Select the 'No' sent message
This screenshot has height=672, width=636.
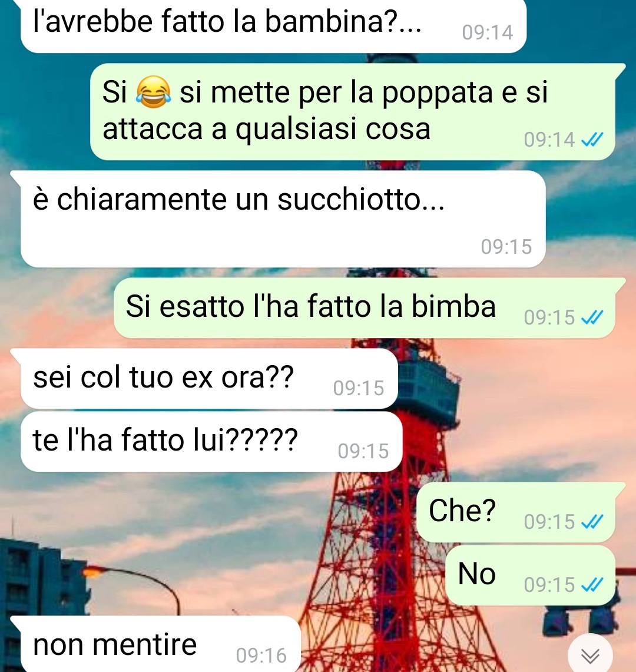tap(531, 575)
